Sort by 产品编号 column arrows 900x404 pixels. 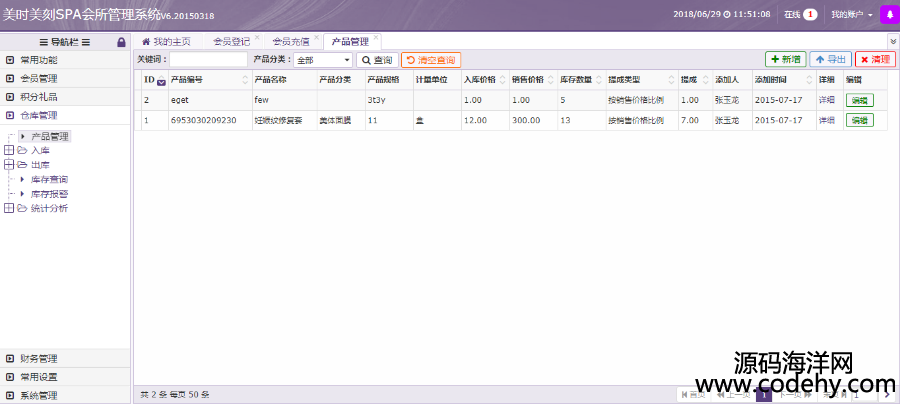point(245,79)
